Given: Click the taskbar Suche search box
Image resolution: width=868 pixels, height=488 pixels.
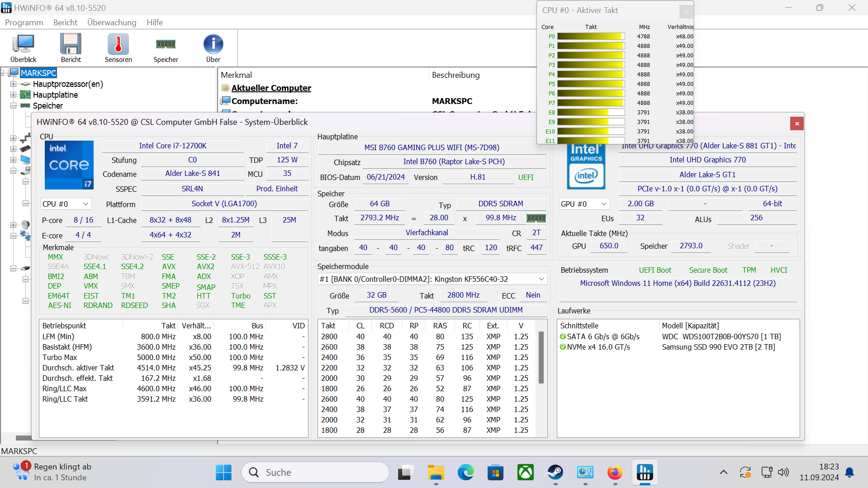Looking at the screenshot, I should 315,473.
